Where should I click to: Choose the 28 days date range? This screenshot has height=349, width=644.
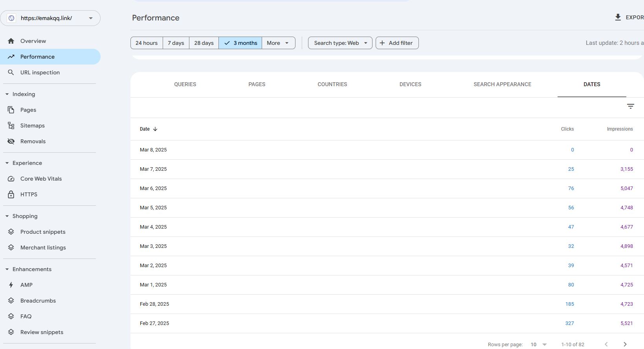[x=204, y=43]
